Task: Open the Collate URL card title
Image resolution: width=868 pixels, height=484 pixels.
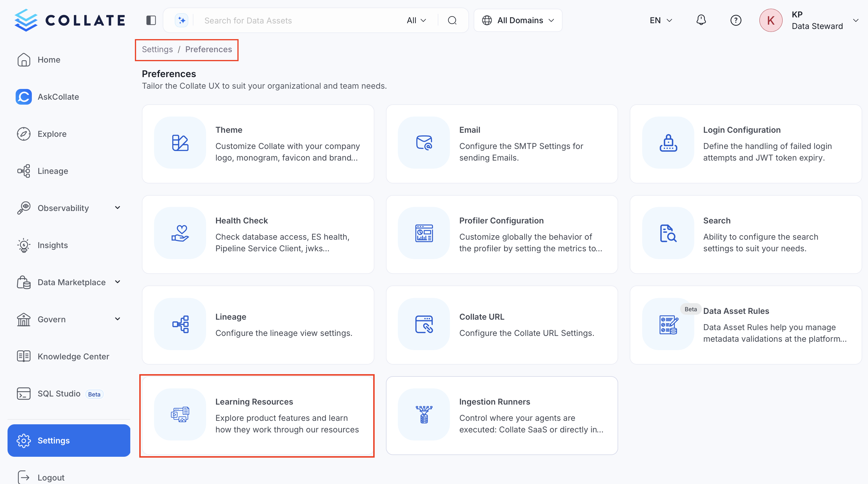Action: tap(482, 317)
